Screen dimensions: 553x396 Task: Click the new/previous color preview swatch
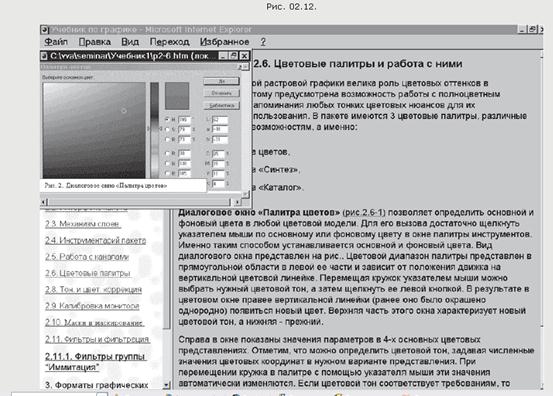tap(177, 96)
